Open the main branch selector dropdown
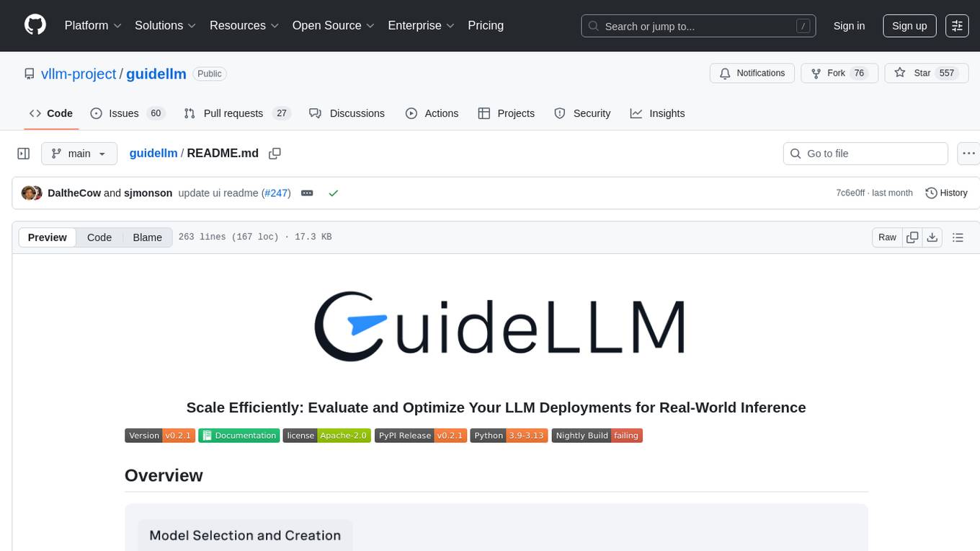Image resolution: width=980 pixels, height=551 pixels. (x=79, y=154)
